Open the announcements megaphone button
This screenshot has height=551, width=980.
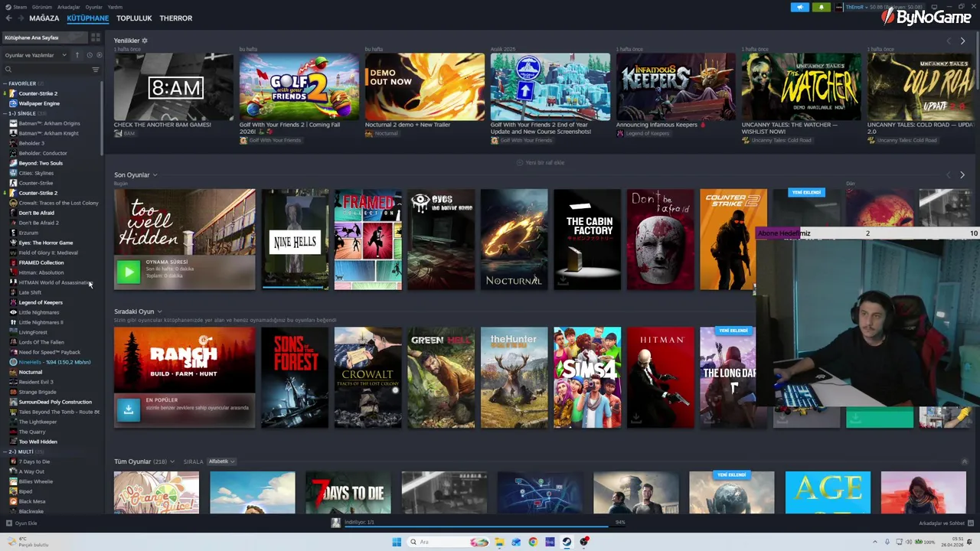[799, 7]
